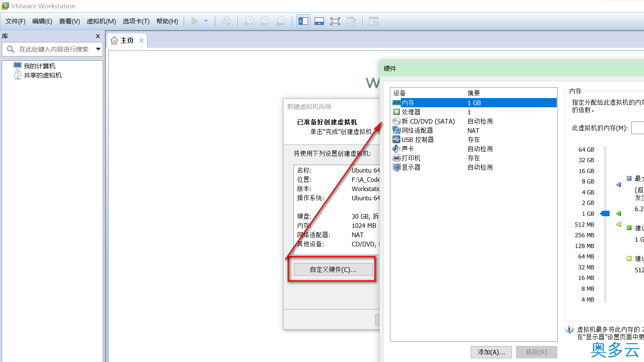Open the 选项卡(T) menu
Image resolution: width=644 pixels, height=362 pixels.
coord(136,21)
